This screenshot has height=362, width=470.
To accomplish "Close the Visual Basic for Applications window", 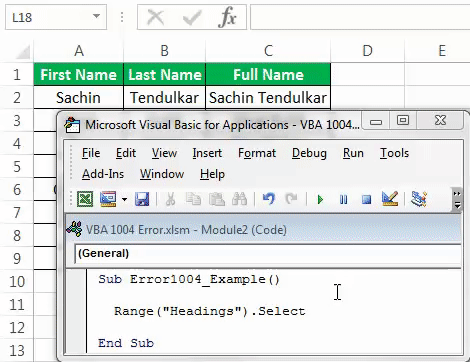I will click(x=440, y=120).
